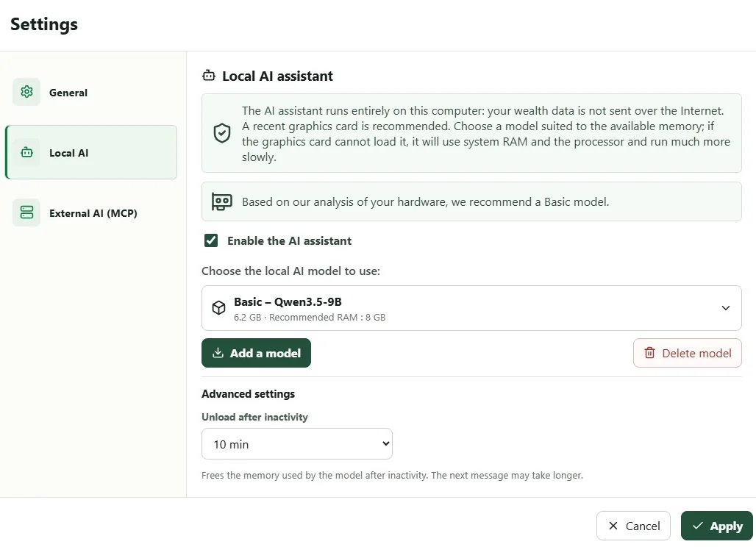Click the robot icon beside Local AI
Screen dimensions: 756x547
point(26,152)
